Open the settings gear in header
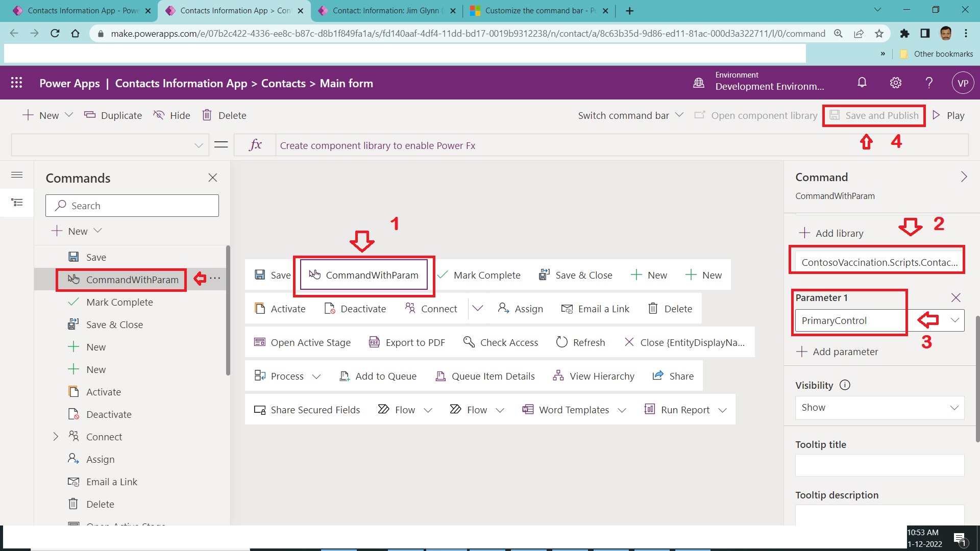The height and width of the screenshot is (551, 980). tap(896, 83)
